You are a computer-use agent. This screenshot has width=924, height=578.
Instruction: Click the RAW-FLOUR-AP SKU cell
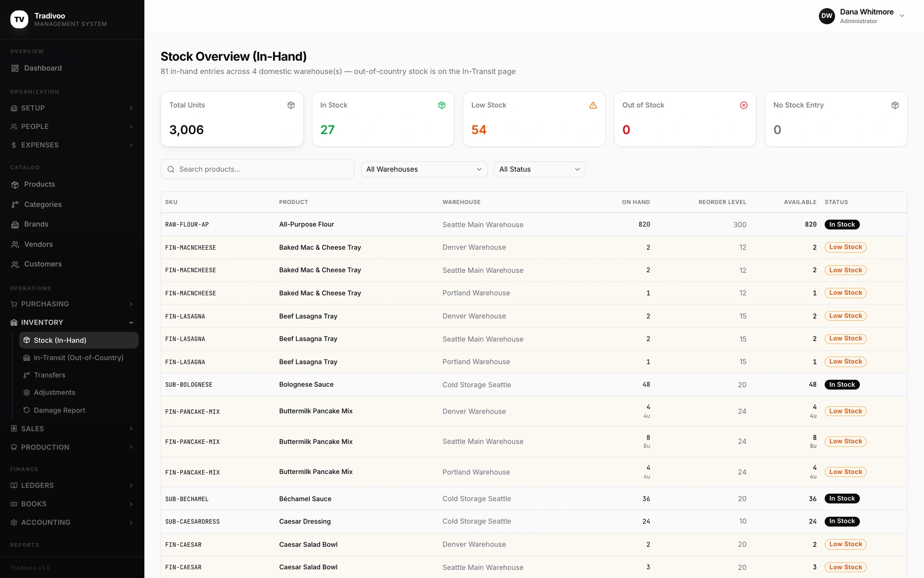[x=187, y=225]
